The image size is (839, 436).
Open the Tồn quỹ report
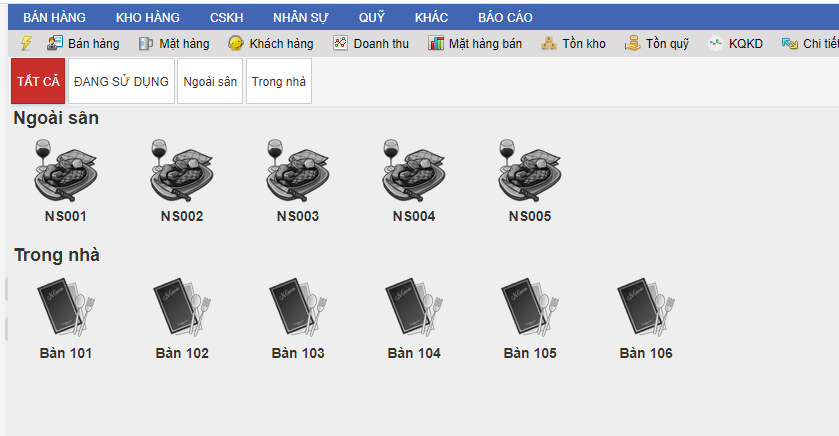[x=657, y=43]
